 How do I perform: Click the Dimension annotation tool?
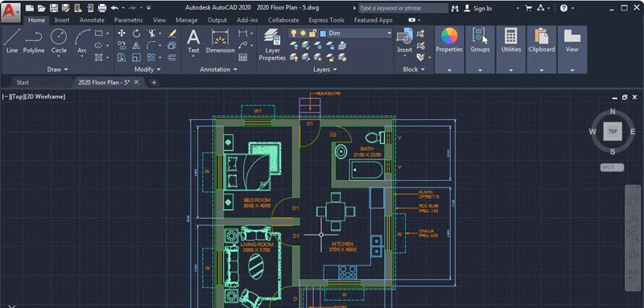click(220, 41)
